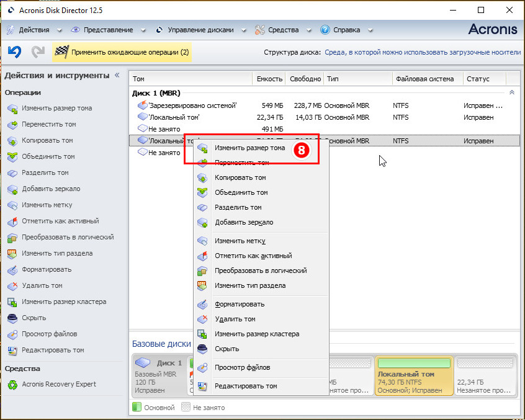
Task: Select the 'Зарезервировано системой' volume row
Action: (x=325, y=105)
